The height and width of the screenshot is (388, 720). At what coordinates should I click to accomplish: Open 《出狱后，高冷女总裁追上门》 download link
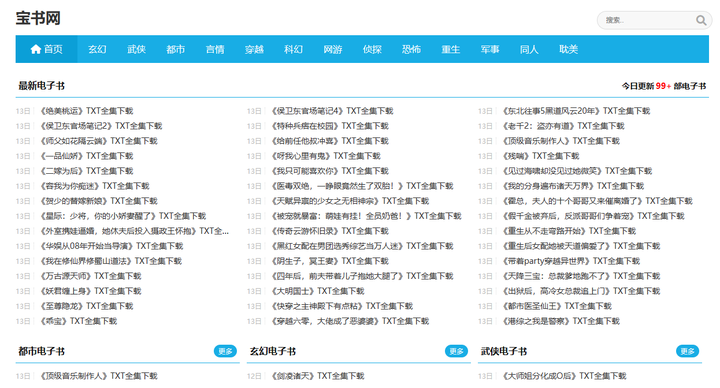(581, 291)
